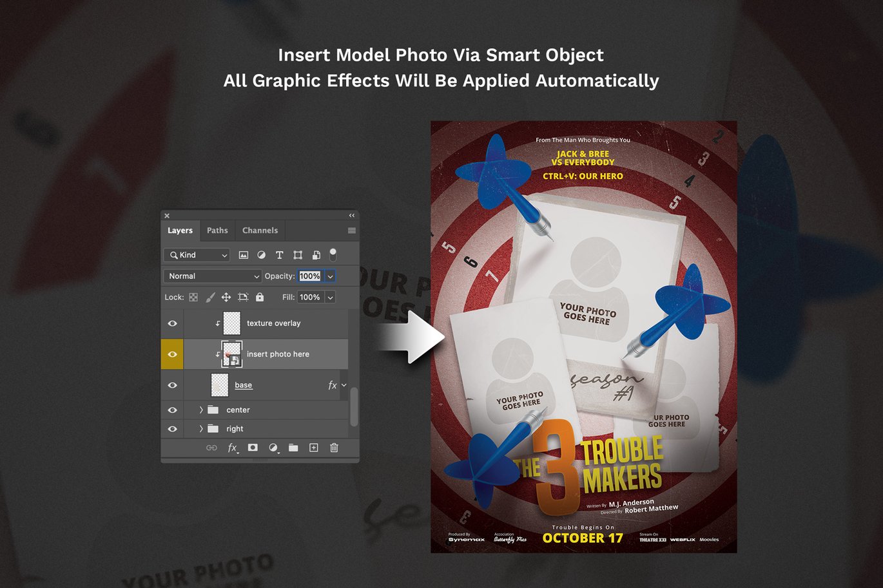The height and width of the screenshot is (588, 883).
Task: Open the Normal blend mode dropdown
Action: tap(212, 276)
